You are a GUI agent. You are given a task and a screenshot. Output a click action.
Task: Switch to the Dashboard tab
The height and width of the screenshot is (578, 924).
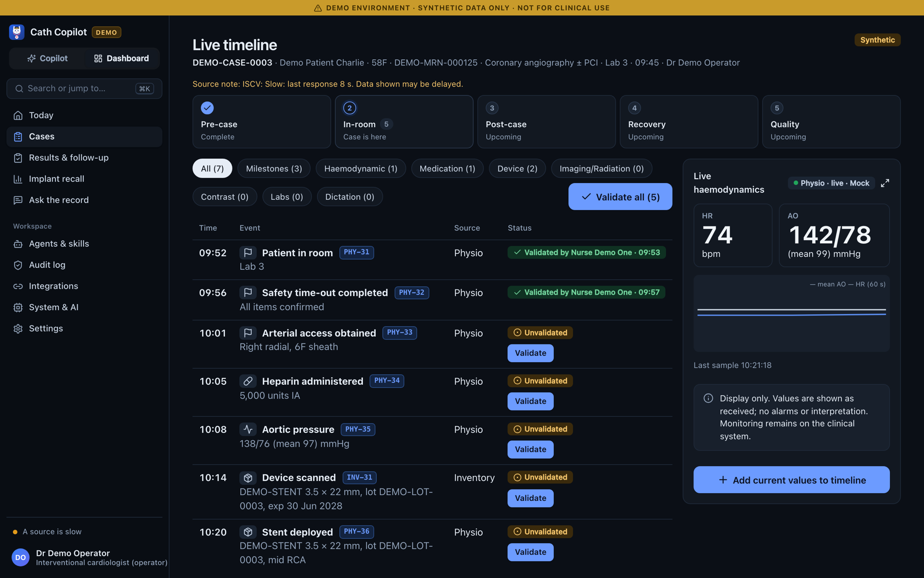pos(121,58)
